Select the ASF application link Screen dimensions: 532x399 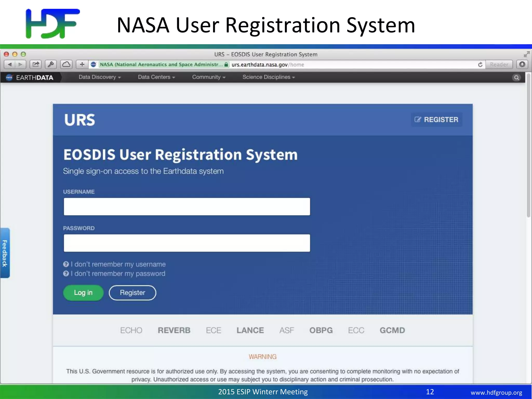click(x=287, y=330)
